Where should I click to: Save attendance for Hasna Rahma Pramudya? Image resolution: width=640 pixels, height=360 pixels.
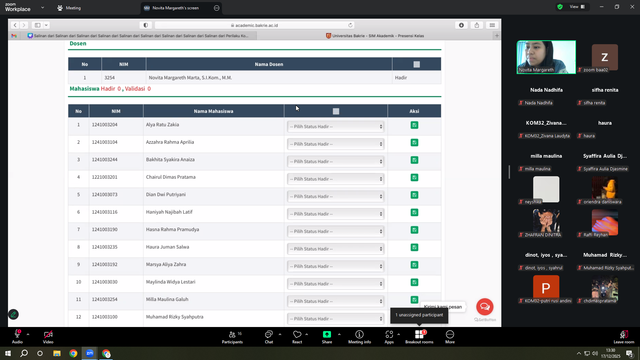point(414,230)
